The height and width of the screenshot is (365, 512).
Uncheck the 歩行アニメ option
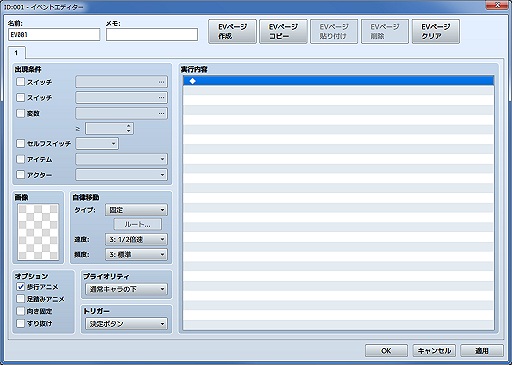(x=21, y=287)
